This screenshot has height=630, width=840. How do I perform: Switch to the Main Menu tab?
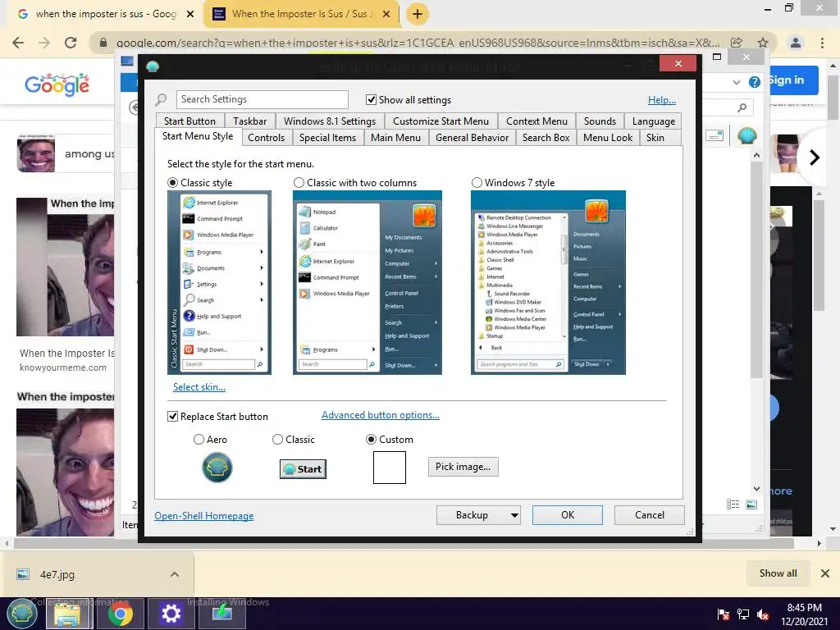[x=396, y=138]
